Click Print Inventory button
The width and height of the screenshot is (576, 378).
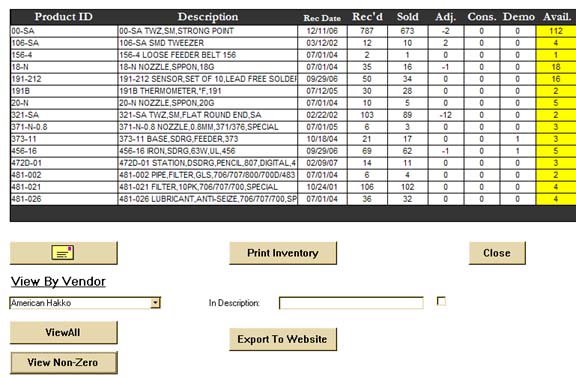(283, 253)
